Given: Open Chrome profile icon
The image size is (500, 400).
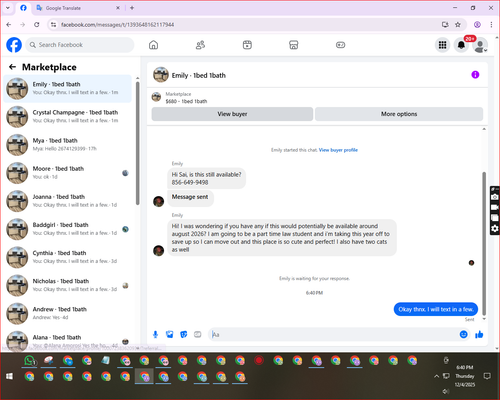Looking at the screenshot, I should click(477, 25).
